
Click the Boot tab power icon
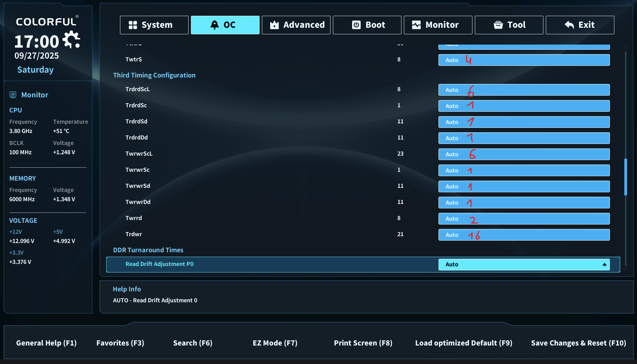tap(357, 25)
